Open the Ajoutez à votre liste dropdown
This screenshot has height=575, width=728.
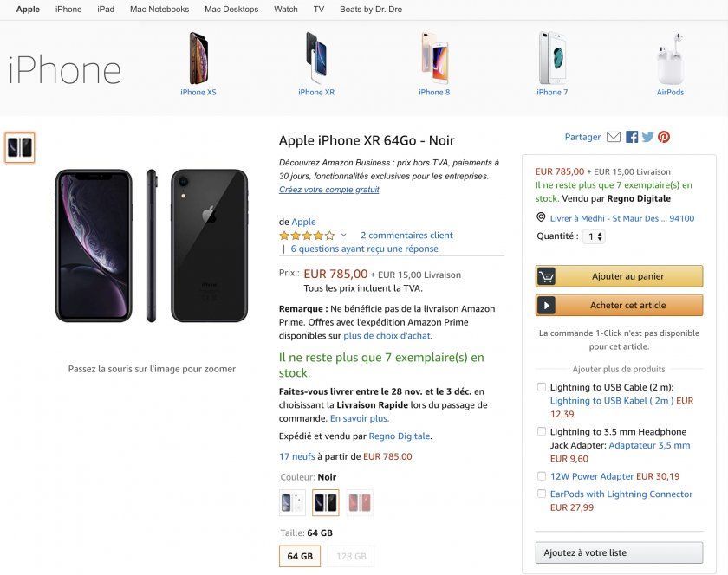pos(619,552)
